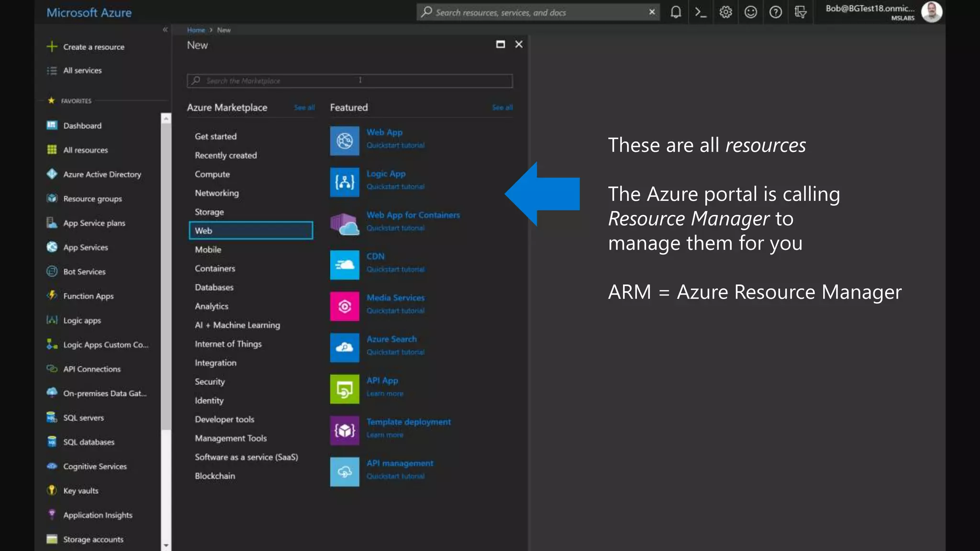Click the Template deployment icon
The image size is (980, 551).
coord(345,430)
